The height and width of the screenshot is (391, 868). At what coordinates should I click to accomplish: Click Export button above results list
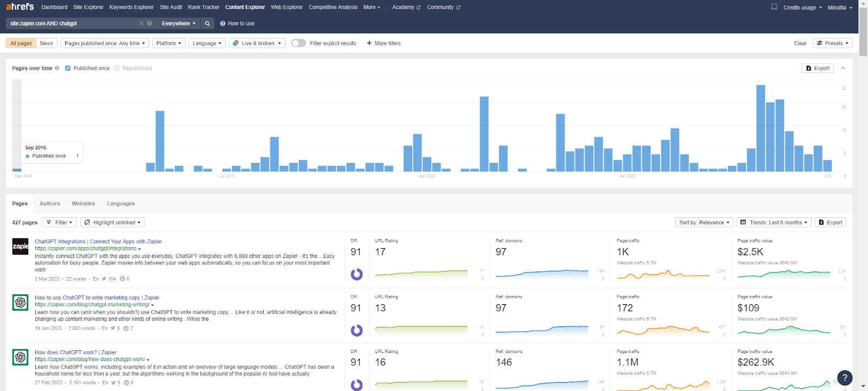[x=831, y=222]
